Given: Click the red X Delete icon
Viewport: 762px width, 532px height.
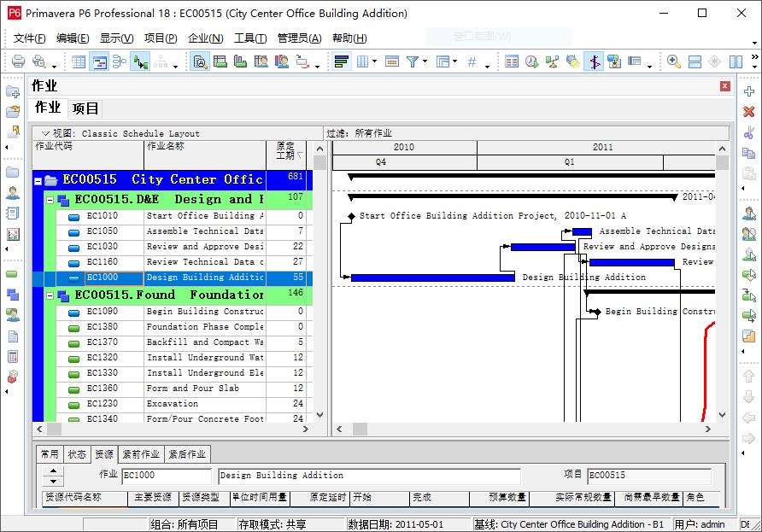Looking at the screenshot, I should pyautogui.click(x=749, y=112).
